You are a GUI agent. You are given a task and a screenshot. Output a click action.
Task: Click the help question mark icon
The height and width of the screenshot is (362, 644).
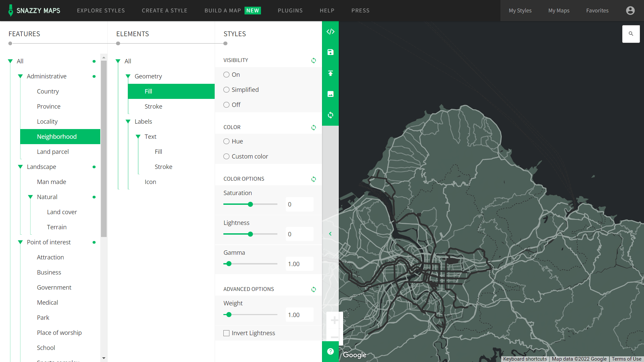[x=330, y=351]
